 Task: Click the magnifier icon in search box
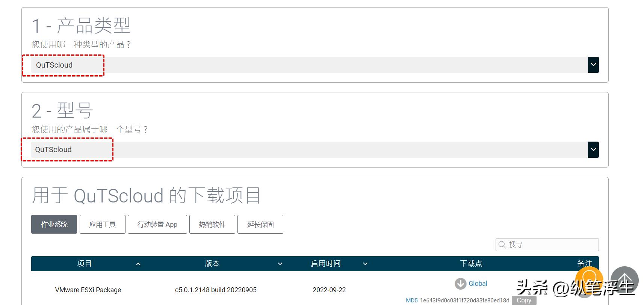(x=502, y=245)
